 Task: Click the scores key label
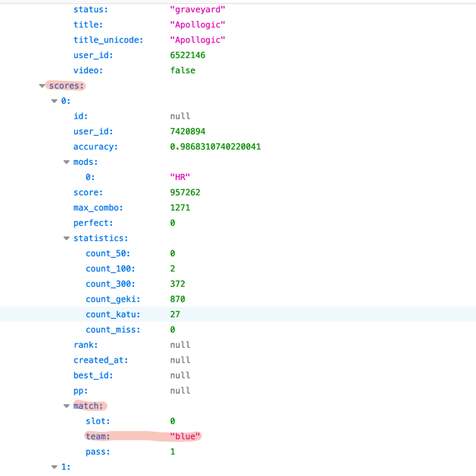click(66, 86)
